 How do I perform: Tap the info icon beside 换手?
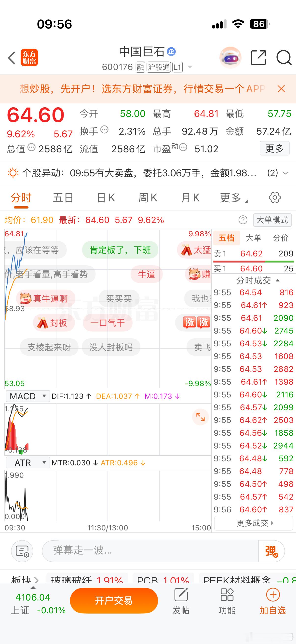(x=104, y=130)
